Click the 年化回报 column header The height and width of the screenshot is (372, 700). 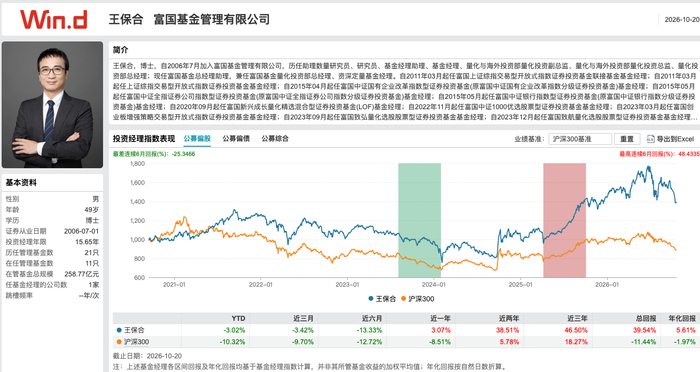(682, 318)
